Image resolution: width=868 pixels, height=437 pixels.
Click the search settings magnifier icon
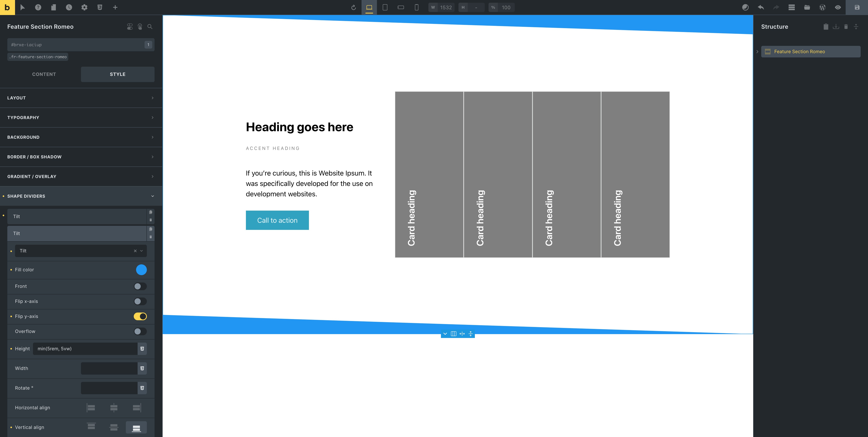pos(150,27)
